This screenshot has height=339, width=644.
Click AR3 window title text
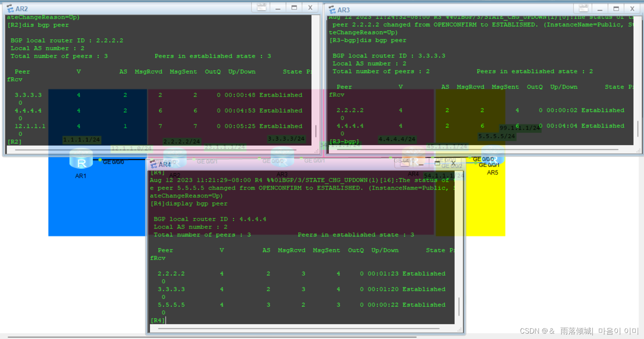pyautogui.click(x=344, y=10)
